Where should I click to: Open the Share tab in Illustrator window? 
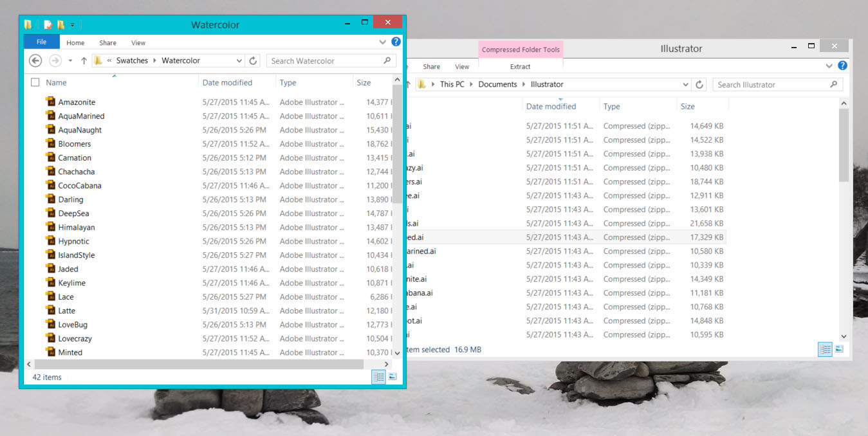pos(432,66)
